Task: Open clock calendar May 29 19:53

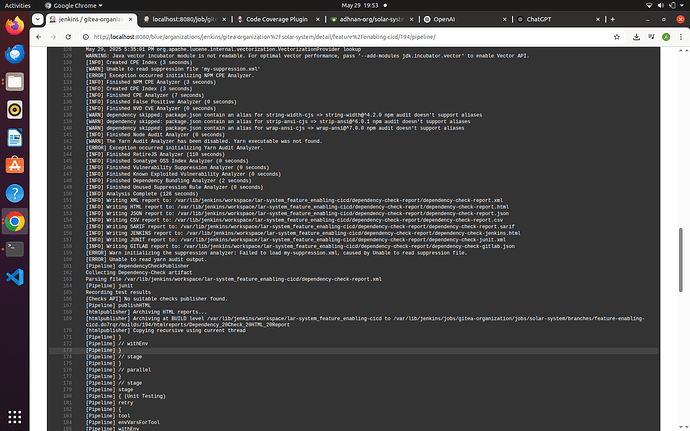Action: click(x=360, y=5)
